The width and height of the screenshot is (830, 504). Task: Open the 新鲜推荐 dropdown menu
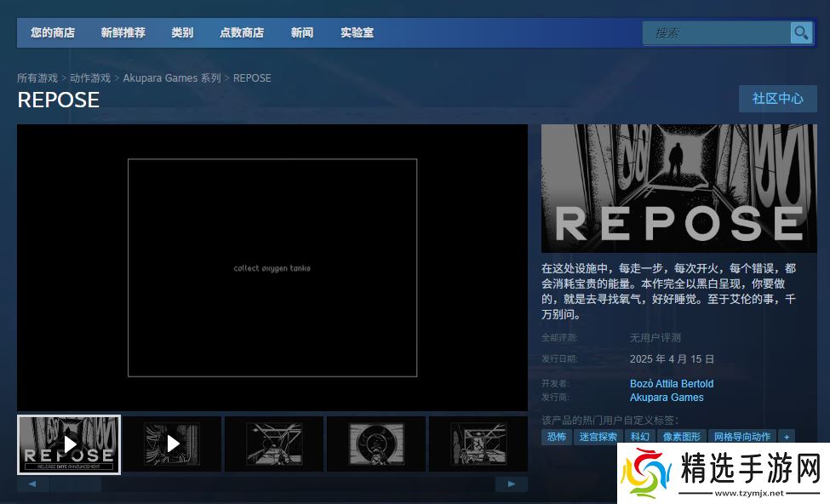click(123, 33)
